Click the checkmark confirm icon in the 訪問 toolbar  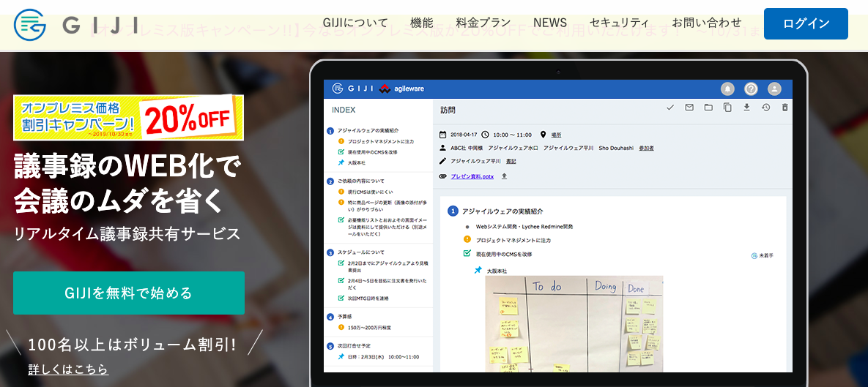pyautogui.click(x=669, y=108)
